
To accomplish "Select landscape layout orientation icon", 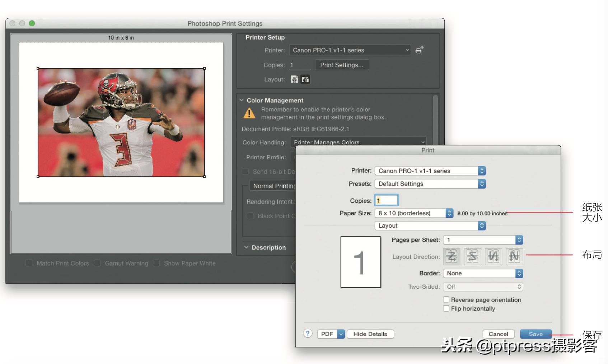I will pos(305,79).
